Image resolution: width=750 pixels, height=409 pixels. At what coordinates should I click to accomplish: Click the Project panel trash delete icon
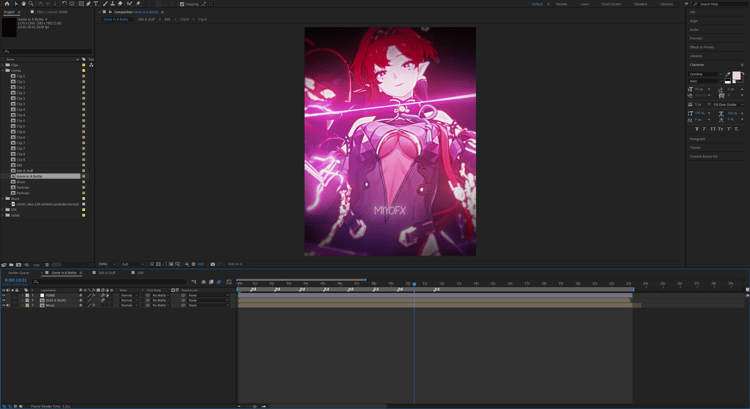(47, 265)
